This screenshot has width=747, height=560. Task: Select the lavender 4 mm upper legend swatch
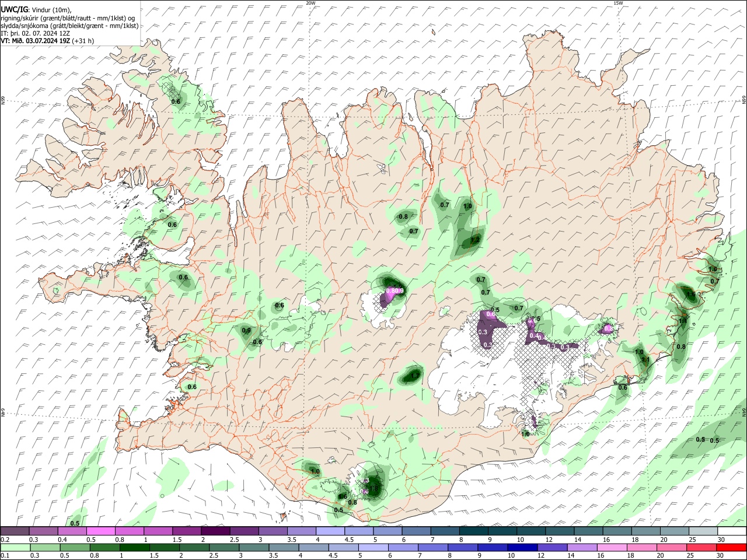click(x=330, y=531)
